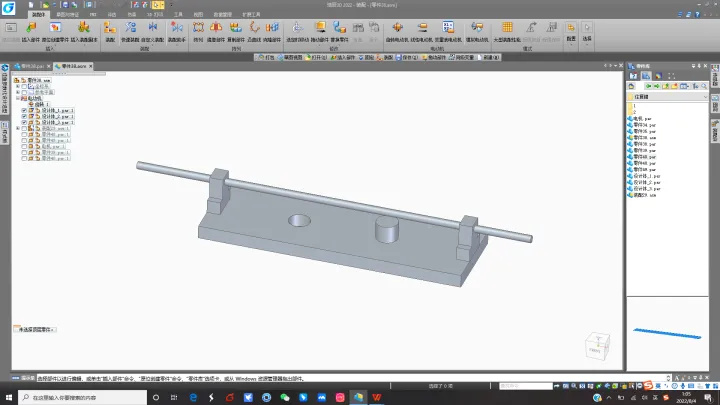Click the blue part preview thumbnail
The image size is (720, 405).
[x=667, y=333]
